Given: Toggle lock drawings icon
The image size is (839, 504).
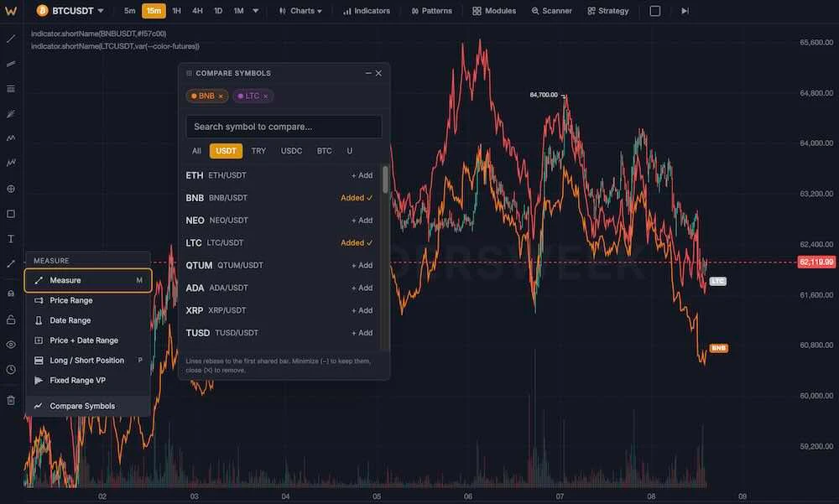Looking at the screenshot, I should coord(11,320).
